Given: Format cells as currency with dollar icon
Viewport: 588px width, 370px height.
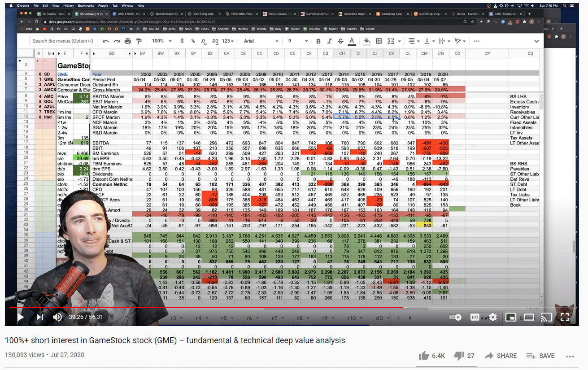Looking at the screenshot, I should click(x=182, y=41).
